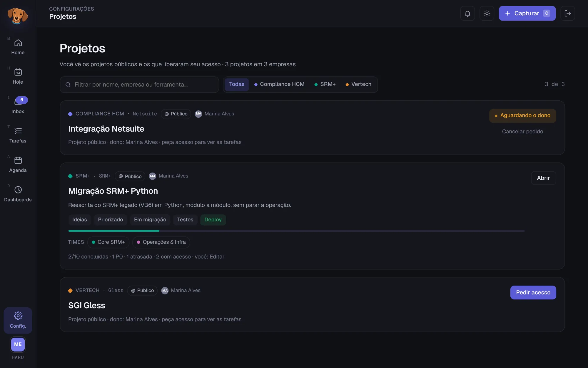
Task: Filter projects by SRM+
Action: [x=325, y=84]
